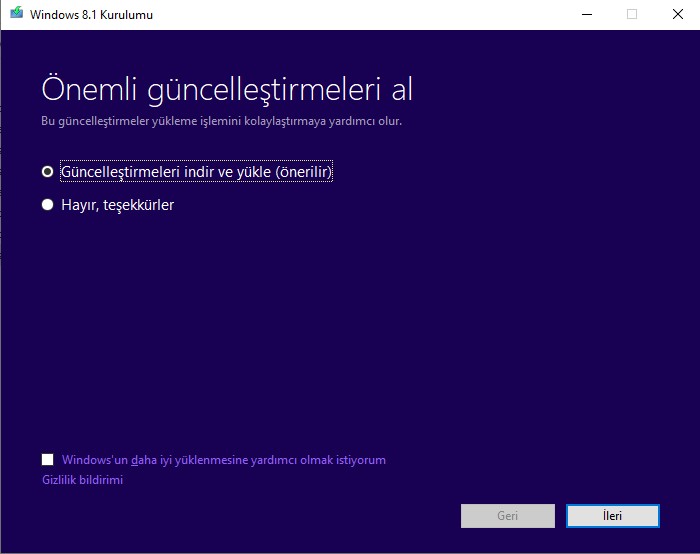Enable the help improve Windows installation checkbox

point(48,460)
